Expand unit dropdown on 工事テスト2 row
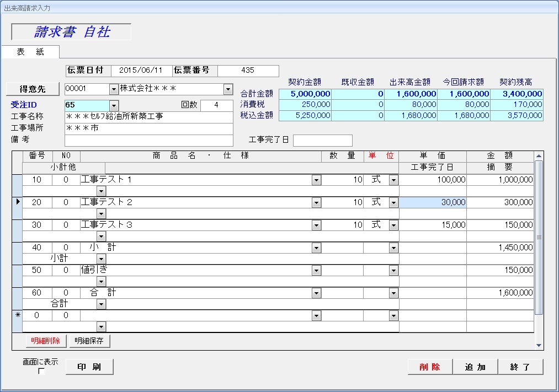 pos(393,202)
